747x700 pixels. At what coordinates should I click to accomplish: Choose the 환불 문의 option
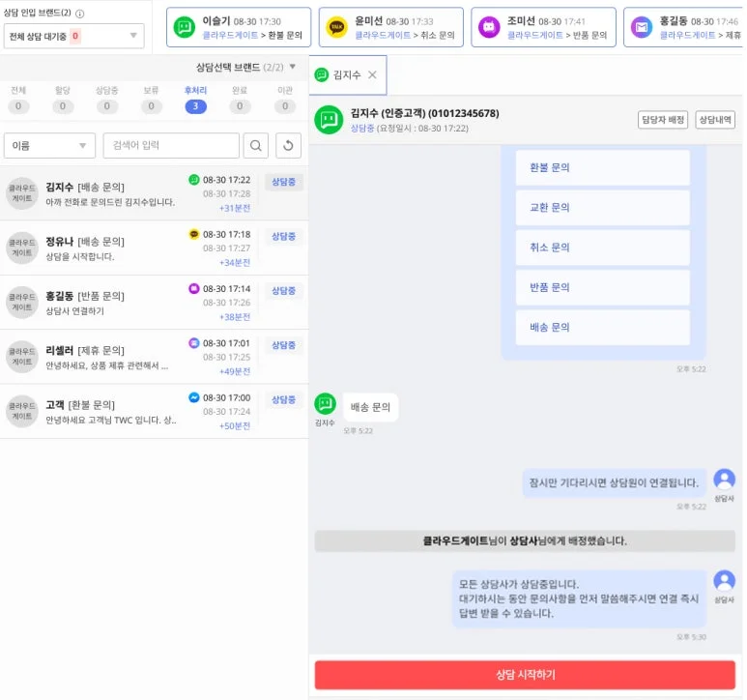click(603, 167)
